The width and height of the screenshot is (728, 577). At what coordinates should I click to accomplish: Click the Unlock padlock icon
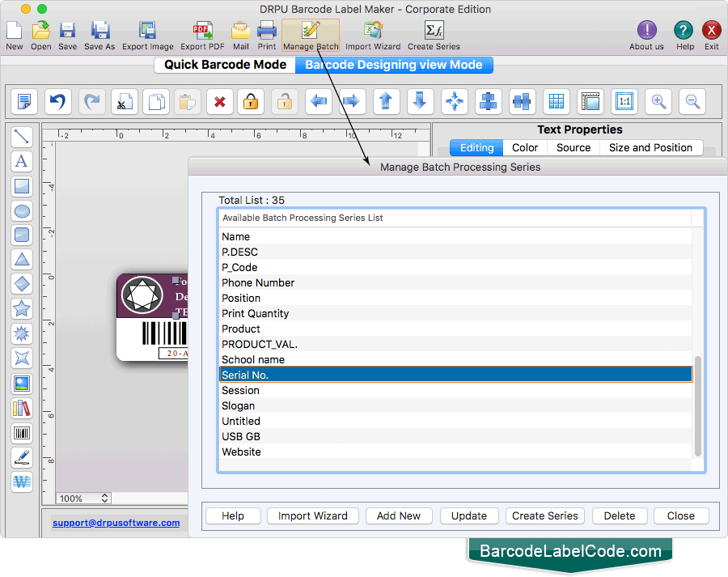pyautogui.click(x=285, y=101)
